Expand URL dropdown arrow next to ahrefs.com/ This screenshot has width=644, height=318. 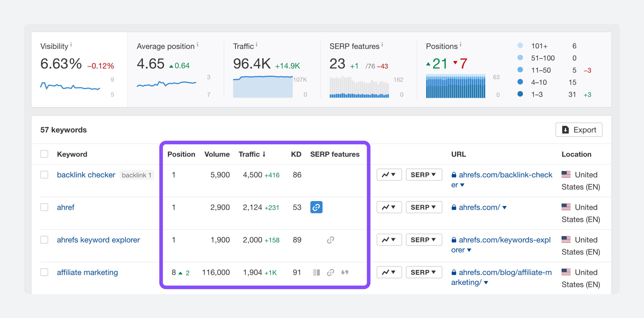point(504,208)
